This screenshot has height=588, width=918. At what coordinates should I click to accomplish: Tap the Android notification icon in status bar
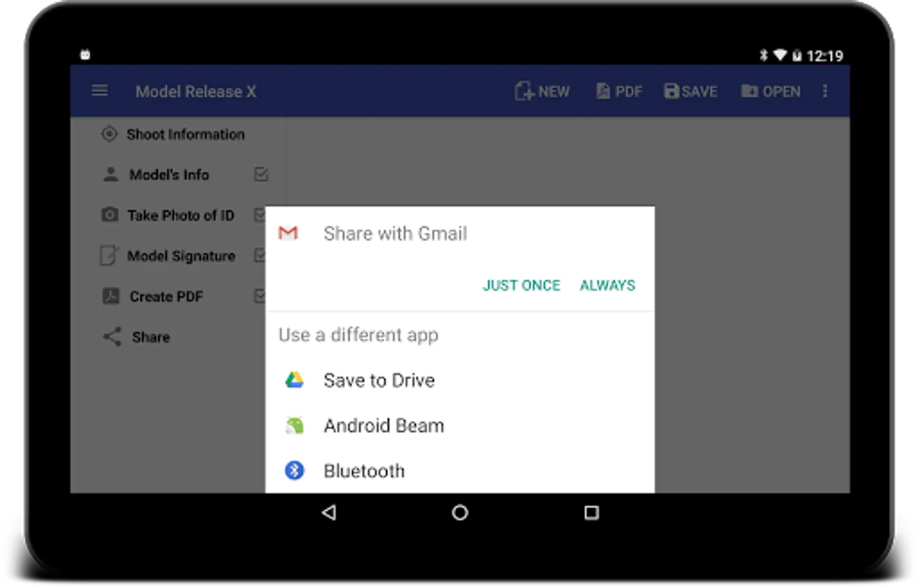[85, 55]
